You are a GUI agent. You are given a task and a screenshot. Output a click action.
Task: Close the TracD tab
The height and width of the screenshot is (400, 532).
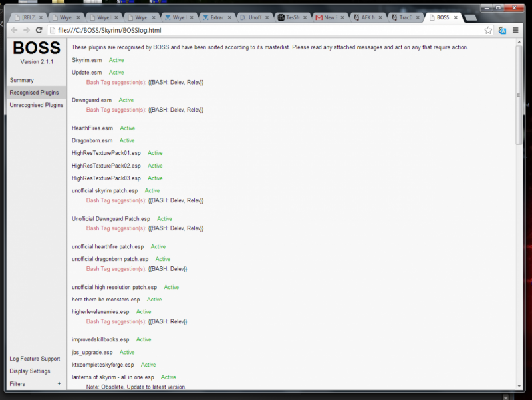[418, 17]
